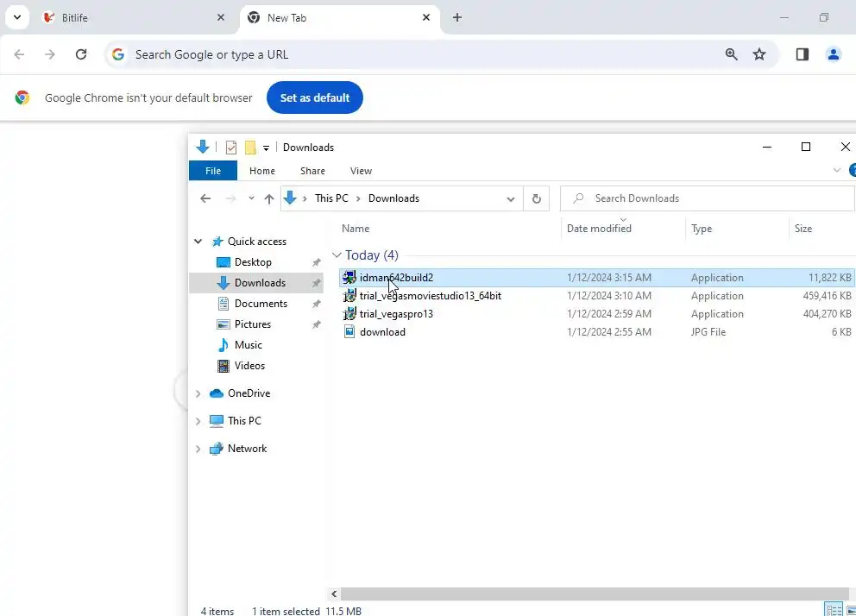The width and height of the screenshot is (856, 616).
Task: Sort by Type column header
Action: tap(702, 229)
